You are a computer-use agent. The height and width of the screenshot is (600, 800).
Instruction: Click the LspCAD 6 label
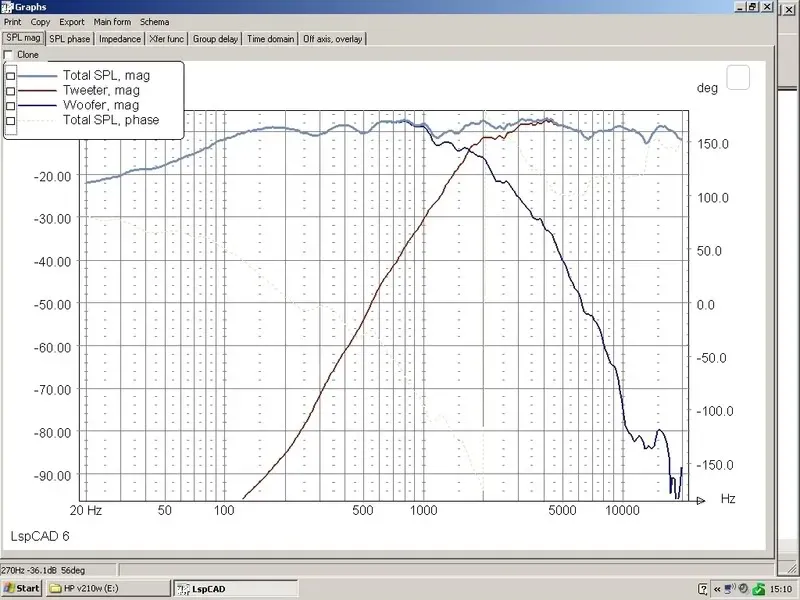tap(40, 536)
